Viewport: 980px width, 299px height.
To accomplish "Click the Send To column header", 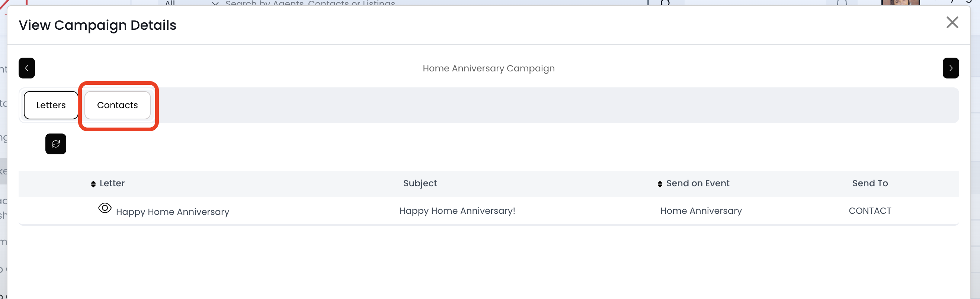I will pos(869,183).
